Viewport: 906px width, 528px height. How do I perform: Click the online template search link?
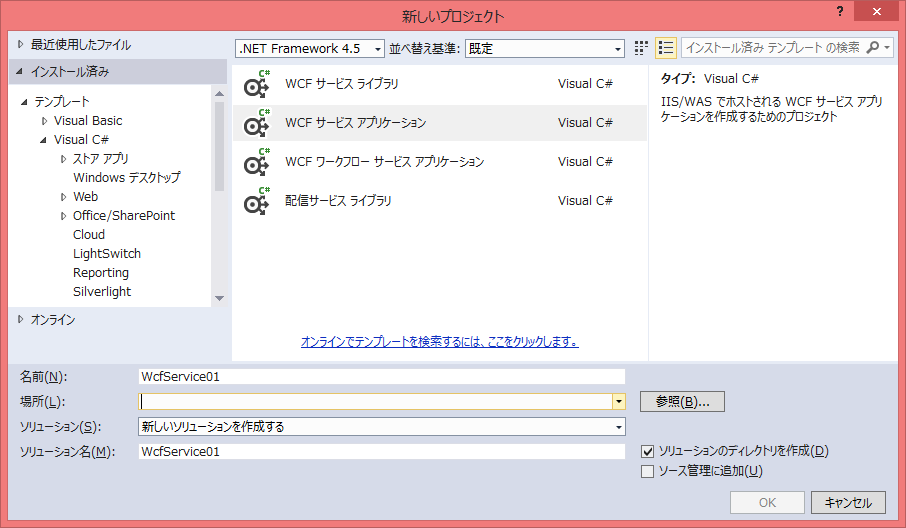[x=439, y=341]
